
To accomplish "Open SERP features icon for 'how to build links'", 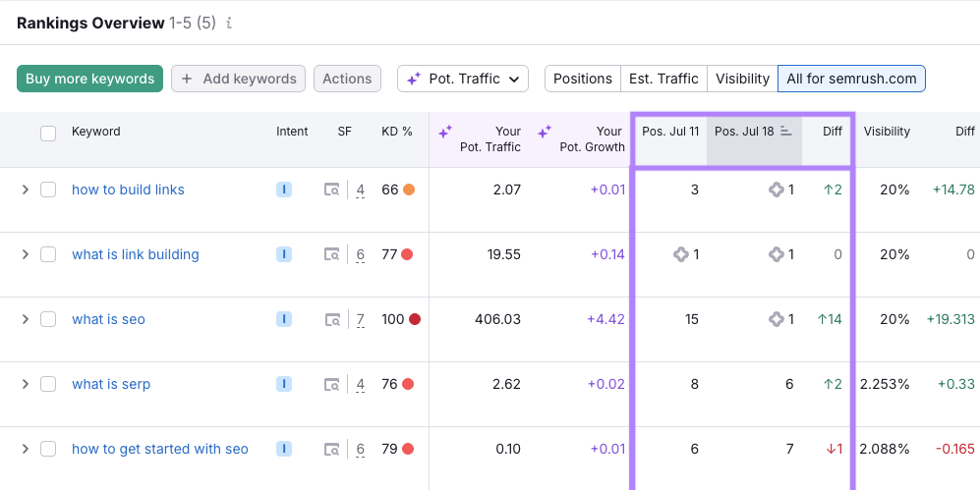I will [332, 190].
